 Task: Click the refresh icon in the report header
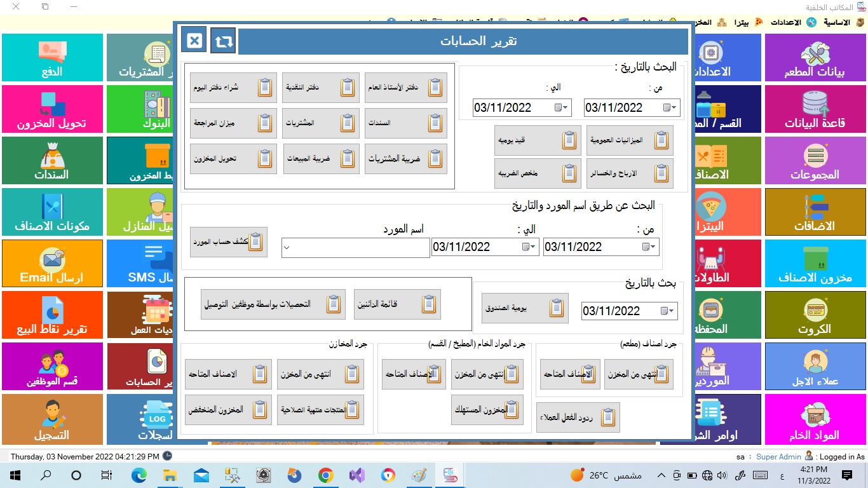pyautogui.click(x=223, y=41)
